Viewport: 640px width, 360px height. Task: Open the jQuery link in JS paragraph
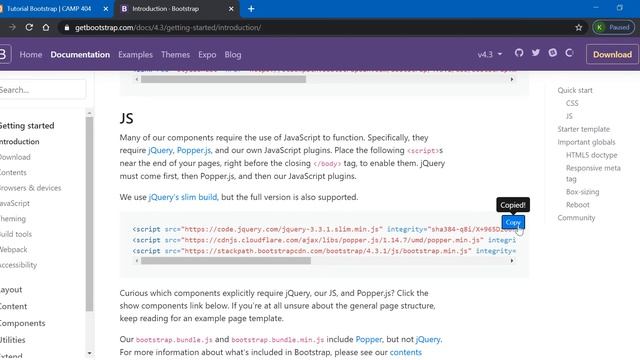pos(160,150)
